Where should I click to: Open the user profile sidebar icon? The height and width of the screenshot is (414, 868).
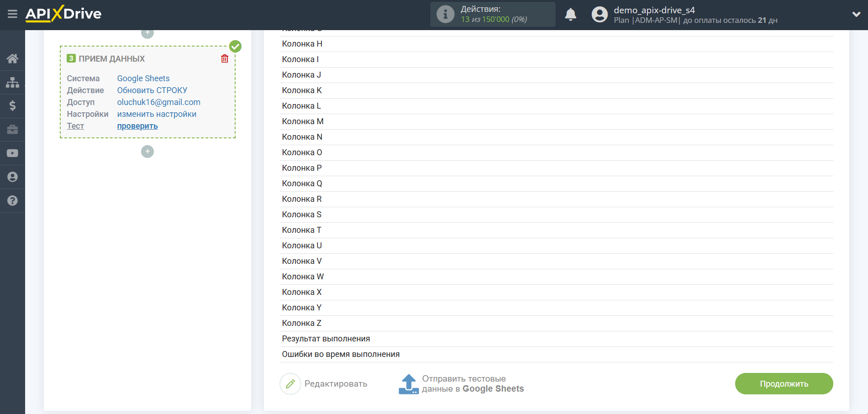tap(12, 177)
